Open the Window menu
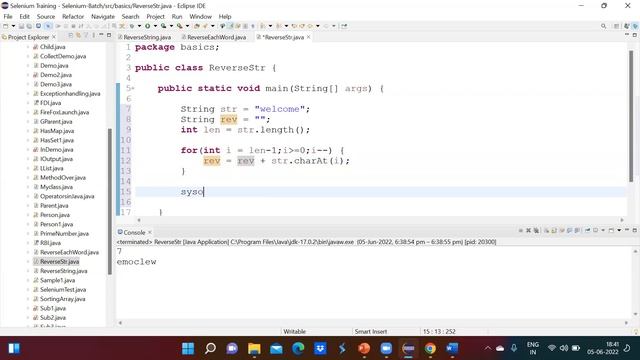The image size is (640, 360). [200, 16]
